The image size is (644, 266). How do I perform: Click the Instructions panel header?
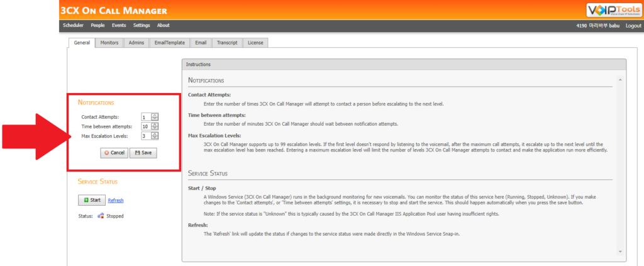click(x=404, y=64)
